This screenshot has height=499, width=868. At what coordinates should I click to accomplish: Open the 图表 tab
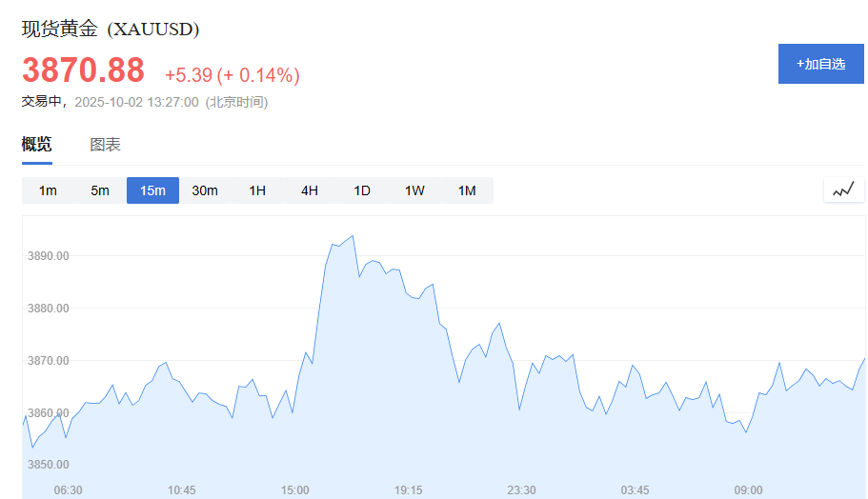(x=105, y=145)
